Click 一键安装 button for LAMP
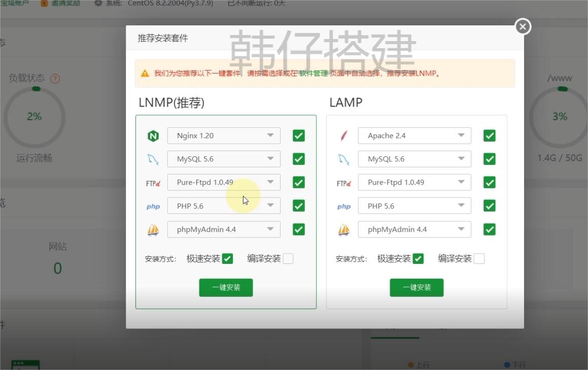Image resolution: width=588 pixels, height=370 pixels. click(x=417, y=287)
